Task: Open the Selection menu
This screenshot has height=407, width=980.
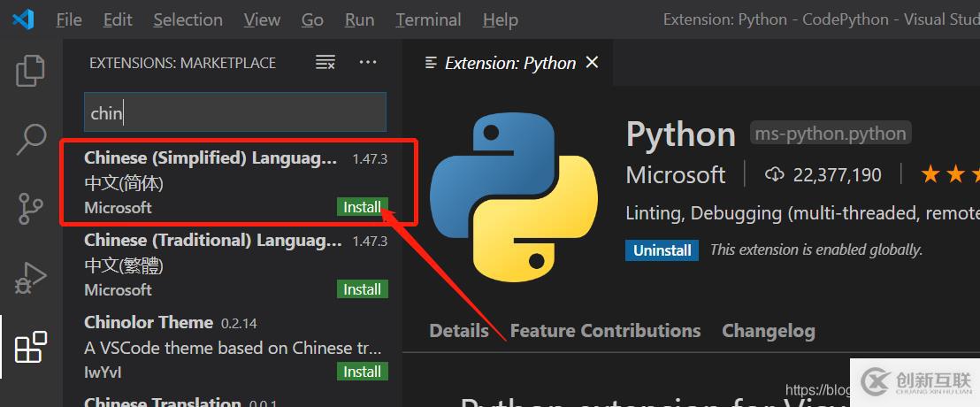Action: pyautogui.click(x=188, y=20)
